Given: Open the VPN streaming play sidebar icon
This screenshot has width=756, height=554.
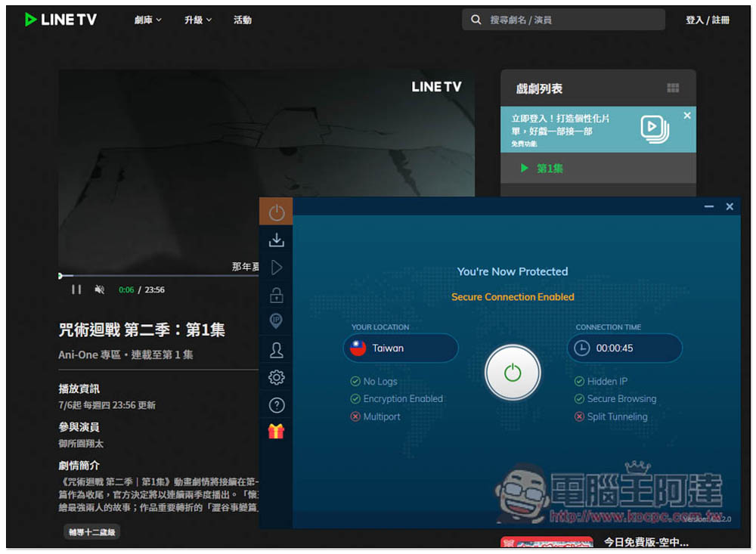Looking at the screenshot, I should click(276, 268).
